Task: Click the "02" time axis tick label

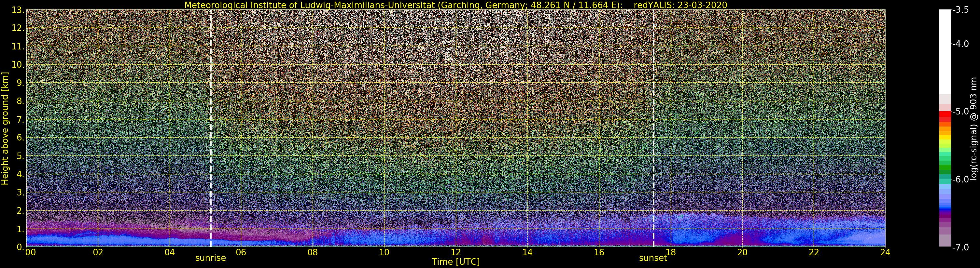Action: [98, 252]
